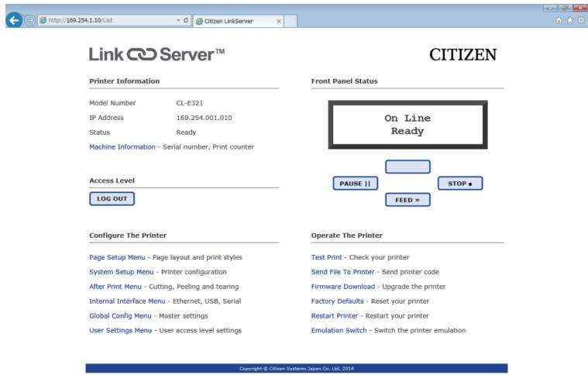Open the Internal Interface Menu link
This screenshot has width=588, height=375.
coord(127,301)
